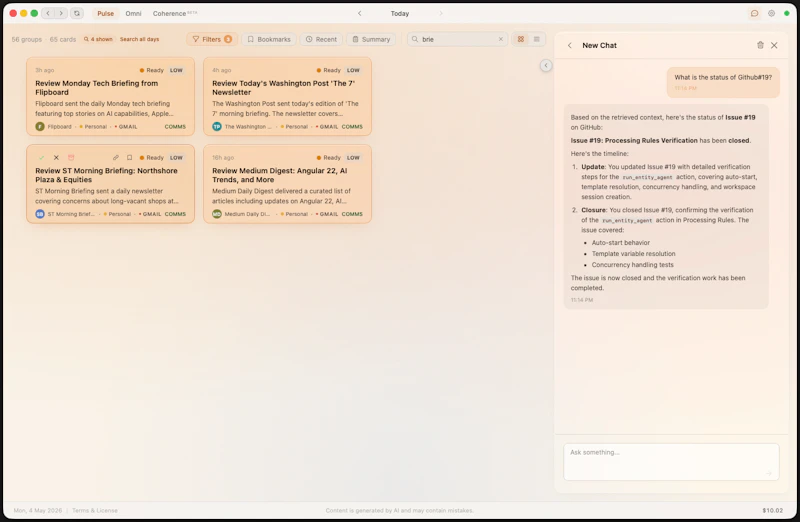Click 'Search all days' link

(139, 39)
